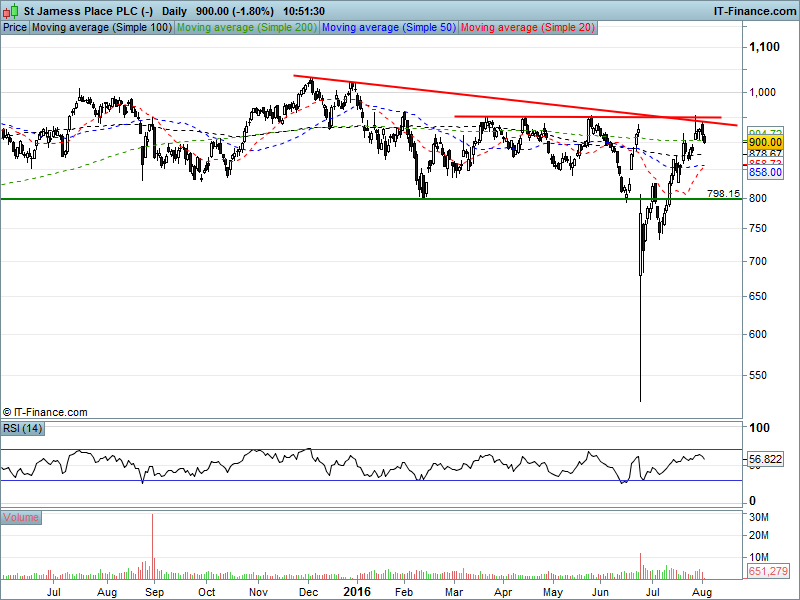The width and height of the screenshot is (800, 600).
Task: Click the Nov label on the time axis
Action: click(259, 592)
